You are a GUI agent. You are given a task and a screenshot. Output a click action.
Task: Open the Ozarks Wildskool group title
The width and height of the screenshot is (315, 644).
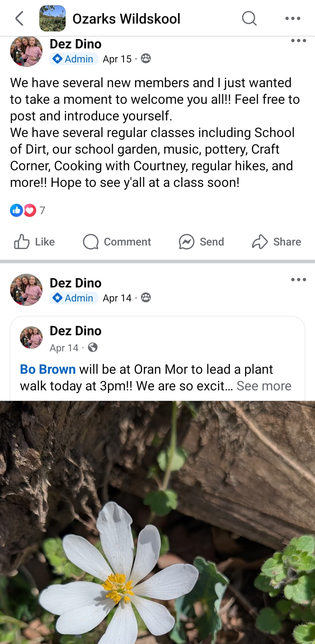point(126,19)
